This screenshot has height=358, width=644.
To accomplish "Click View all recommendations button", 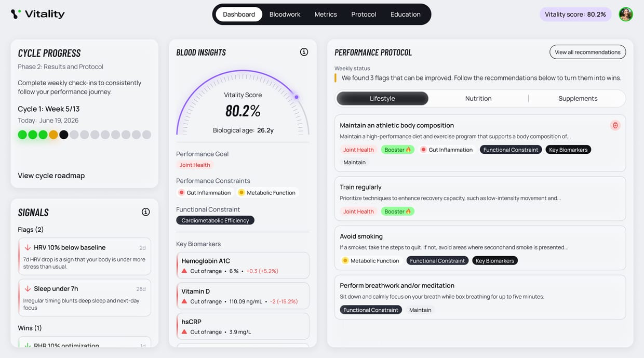I will (587, 52).
